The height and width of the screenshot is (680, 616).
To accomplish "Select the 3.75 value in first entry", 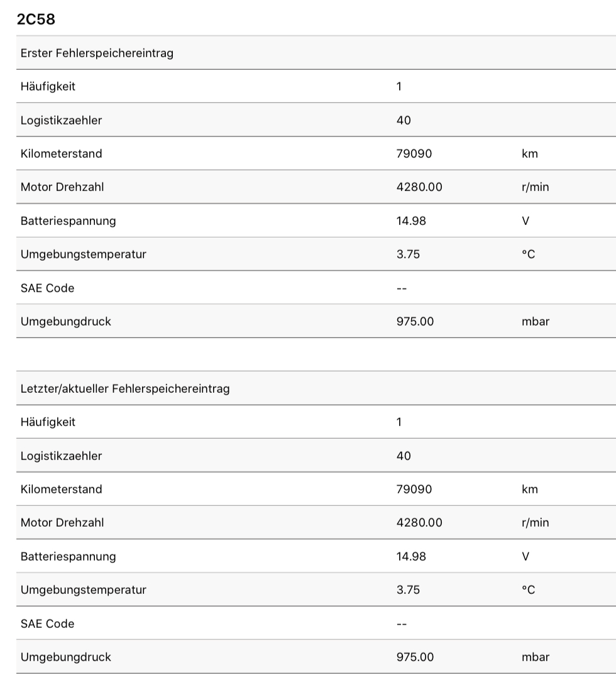I will (x=408, y=254).
